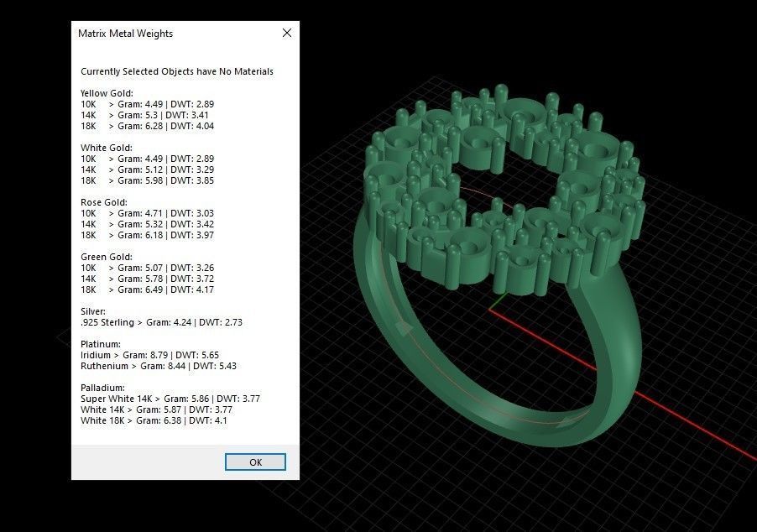Screen dimensions: 757x532
Task: Click the 'Yellow Gold:' heading
Action: pos(107,93)
